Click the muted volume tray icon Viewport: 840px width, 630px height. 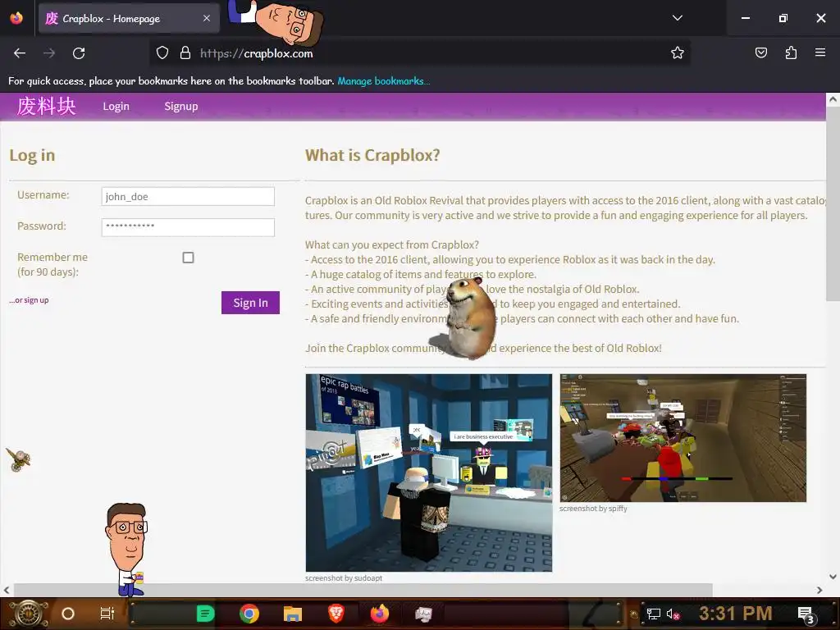click(673, 614)
